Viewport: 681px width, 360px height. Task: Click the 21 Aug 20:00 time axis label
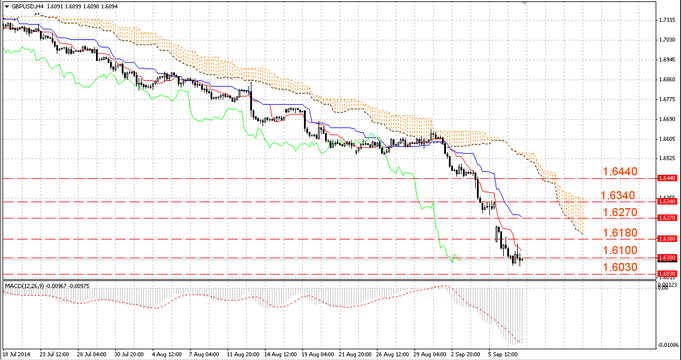coord(355,353)
